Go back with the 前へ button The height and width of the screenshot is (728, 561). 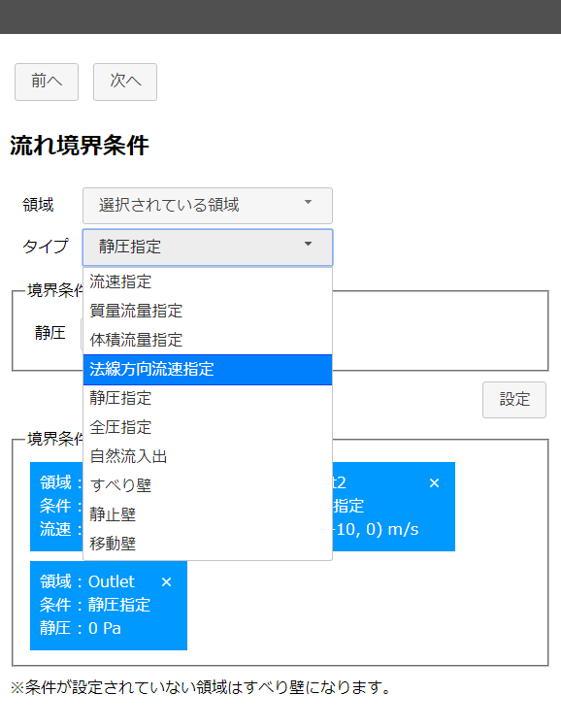click(x=47, y=82)
